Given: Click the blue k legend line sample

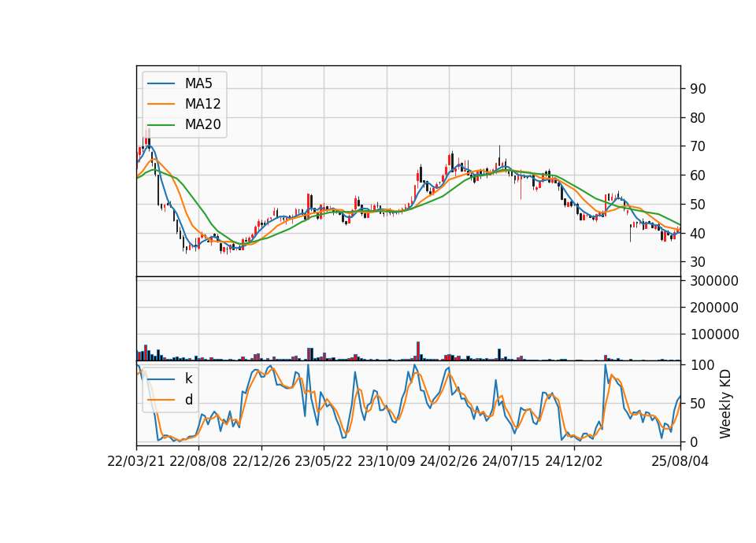Looking at the screenshot, I should click(x=161, y=379).
